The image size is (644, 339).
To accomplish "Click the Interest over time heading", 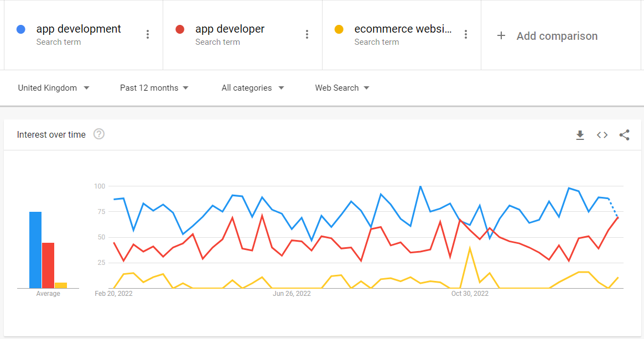I will pos(51,134).
